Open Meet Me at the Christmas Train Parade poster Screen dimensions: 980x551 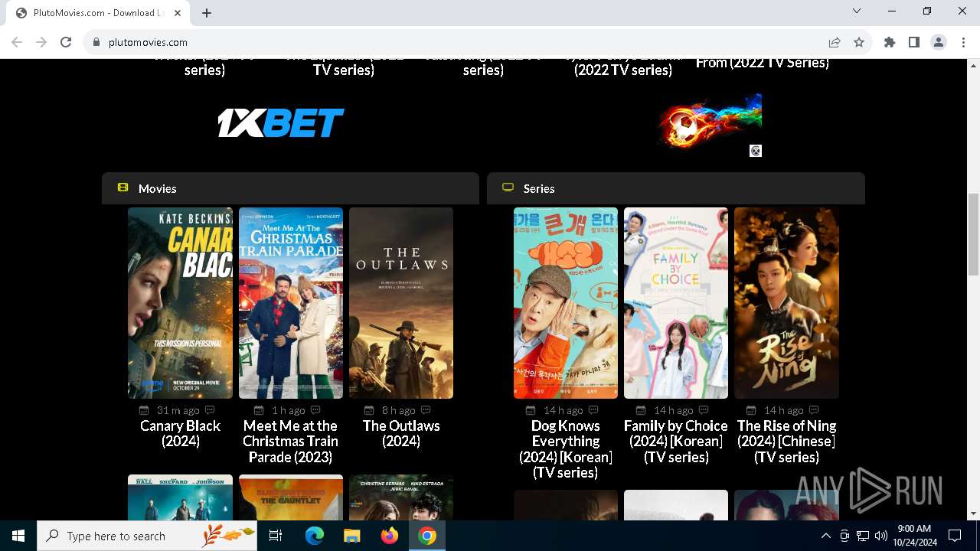[x=291, y=303]
